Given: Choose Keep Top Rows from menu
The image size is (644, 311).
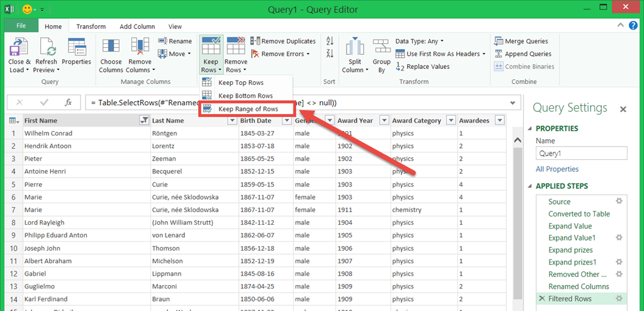Looking at the screenshot, I should coord(240,82).
